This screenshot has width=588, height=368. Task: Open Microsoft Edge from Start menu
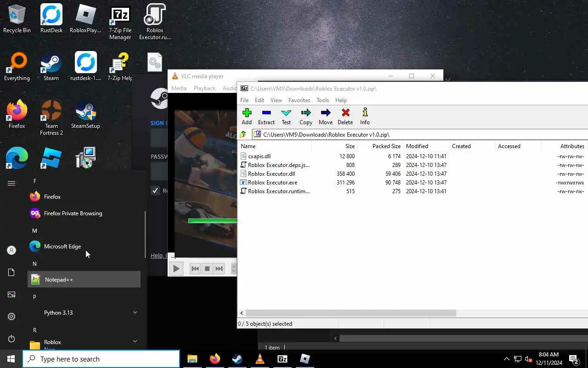coord(84,247)
